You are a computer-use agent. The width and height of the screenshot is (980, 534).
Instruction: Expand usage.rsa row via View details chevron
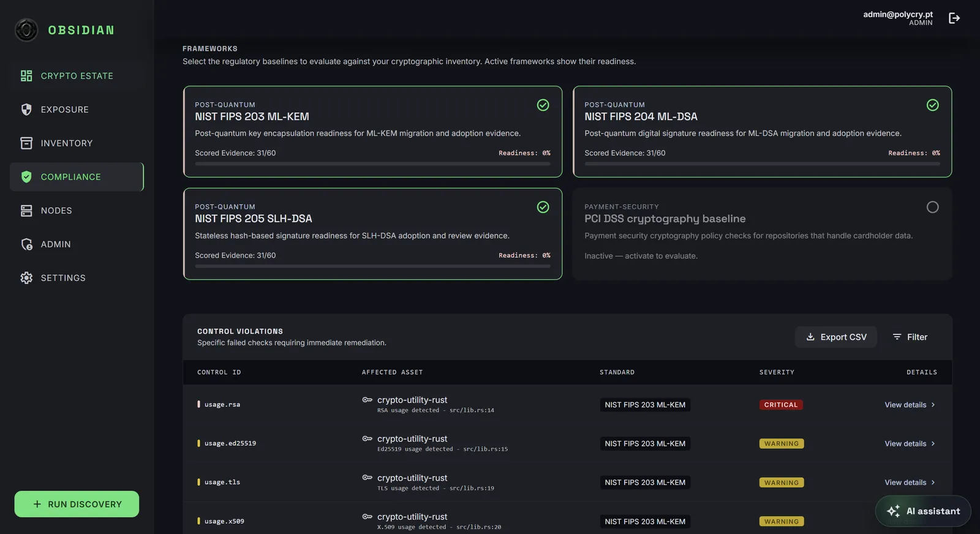933,405
